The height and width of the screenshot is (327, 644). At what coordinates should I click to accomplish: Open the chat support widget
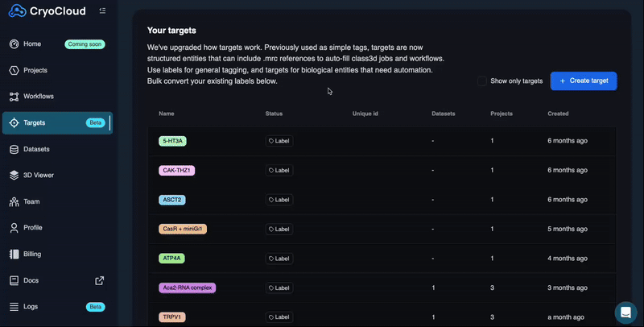tap(625, 313)
